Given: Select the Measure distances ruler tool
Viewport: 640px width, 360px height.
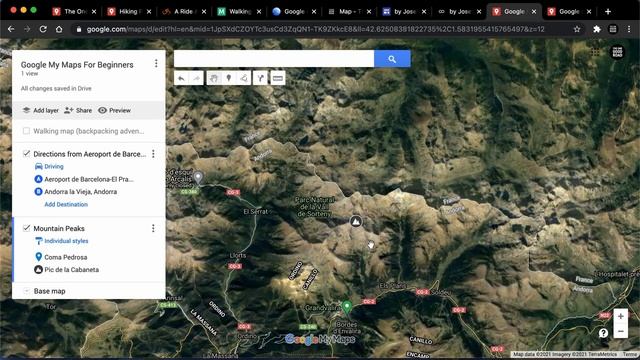Looking at the screenshot, I should coord(278,78).
